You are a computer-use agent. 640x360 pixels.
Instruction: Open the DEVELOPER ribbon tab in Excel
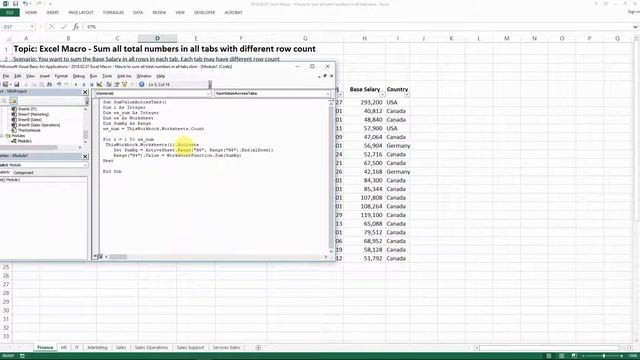click(x=204, y=13)
